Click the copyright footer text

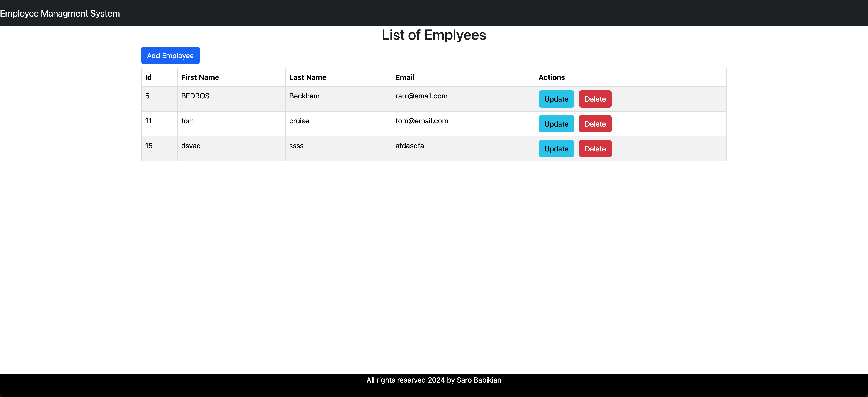(x=434, y=380)
